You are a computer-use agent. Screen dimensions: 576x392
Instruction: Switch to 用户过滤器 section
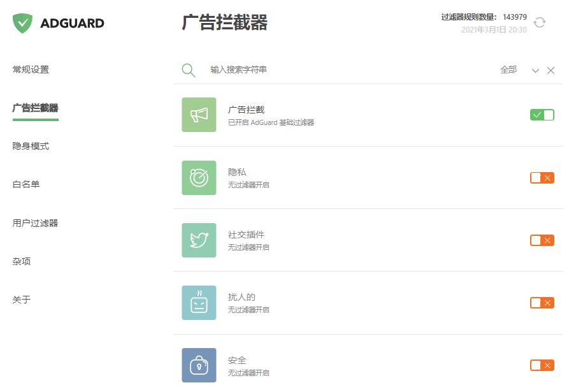click(x=35, y=223)
